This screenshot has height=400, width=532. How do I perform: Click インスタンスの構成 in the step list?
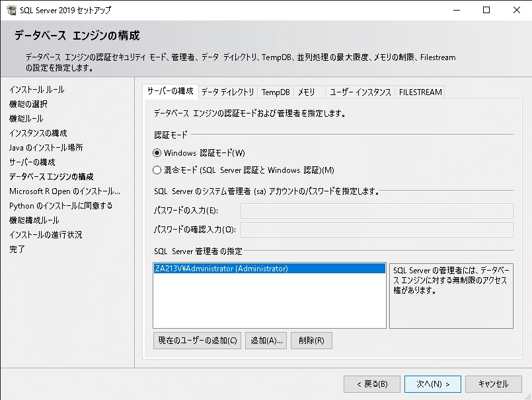click(x=38, y=133)
